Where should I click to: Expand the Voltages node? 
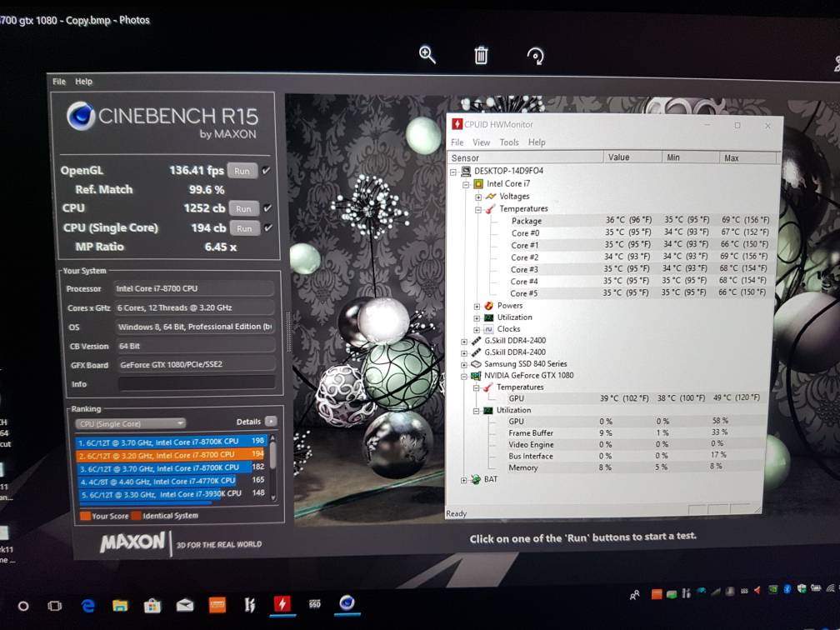[477, 197]
